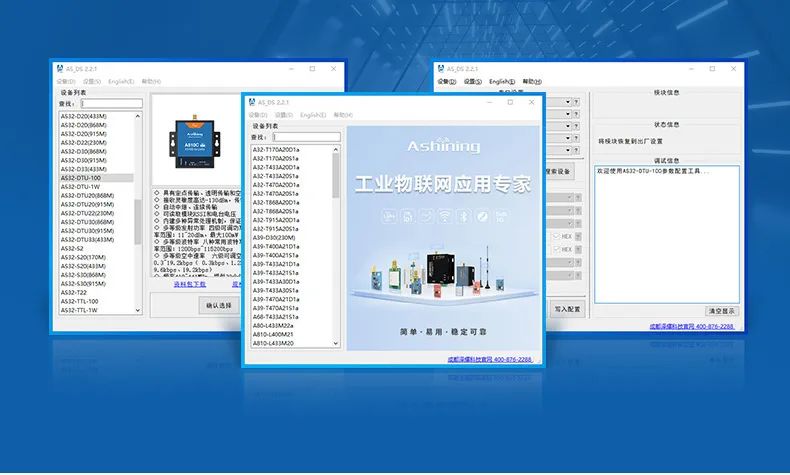Open the topmost dropdown in the right window settings
790x475 pixels.
[567, 102]
